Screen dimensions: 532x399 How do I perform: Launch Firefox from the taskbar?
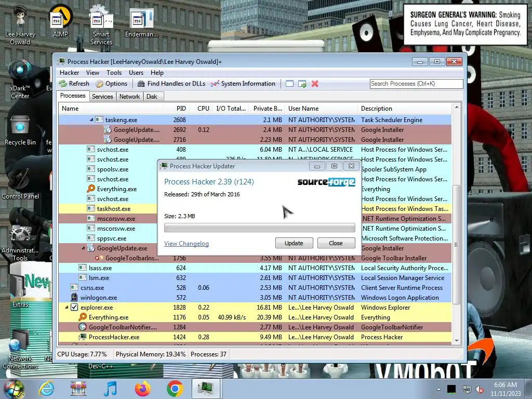(x=143, y=389)
